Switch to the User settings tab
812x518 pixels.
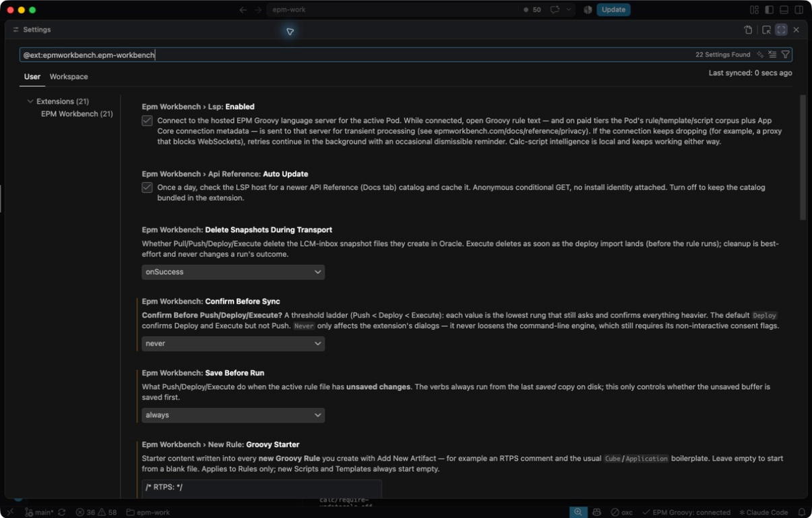[32, 77]
